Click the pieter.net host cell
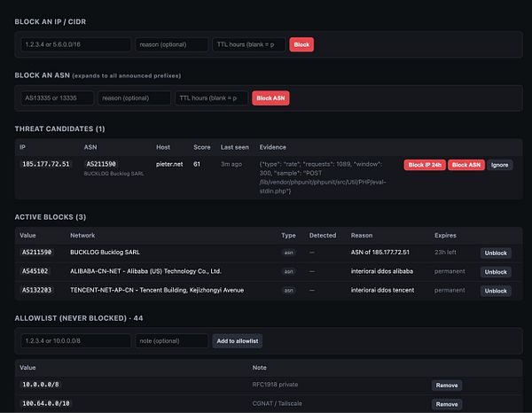Image resolution: width=532 pixels, height=413 pixels. (x=169, y=164)
